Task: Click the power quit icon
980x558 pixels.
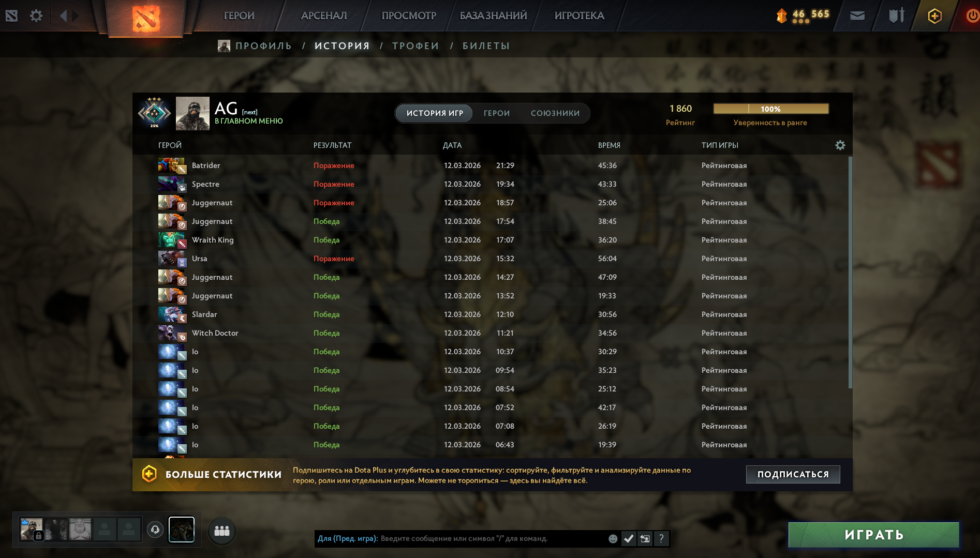Action: pos(972,16)
